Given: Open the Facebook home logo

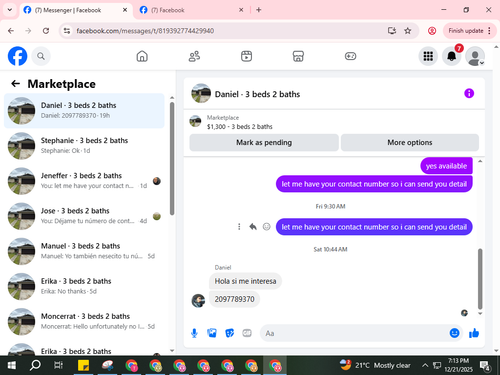Looking at the screenshot, I should click(x=17, y=56).
